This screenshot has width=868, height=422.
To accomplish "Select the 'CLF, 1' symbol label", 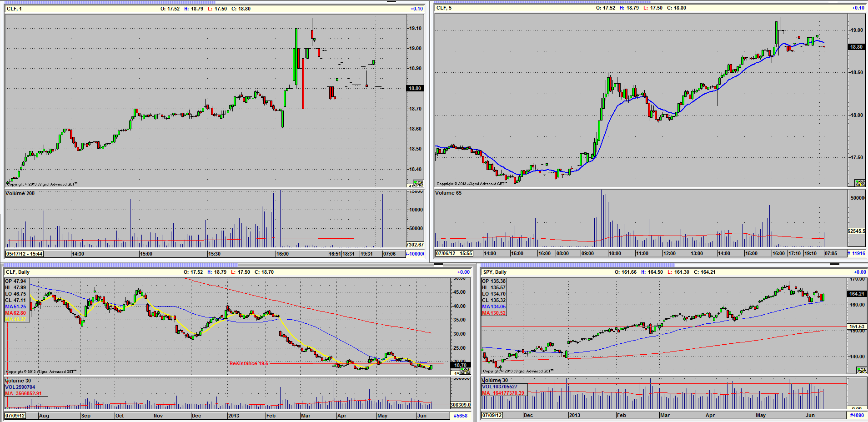I will coord(14,9).
